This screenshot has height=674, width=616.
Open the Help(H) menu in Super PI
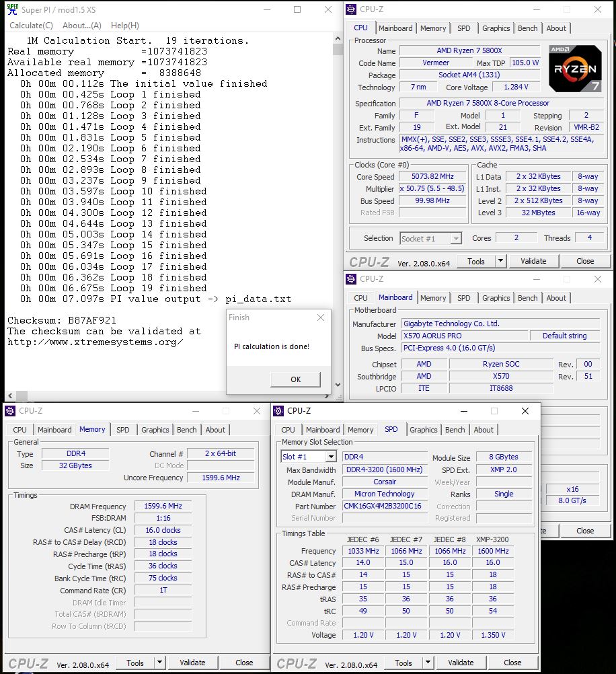(124, 26)
